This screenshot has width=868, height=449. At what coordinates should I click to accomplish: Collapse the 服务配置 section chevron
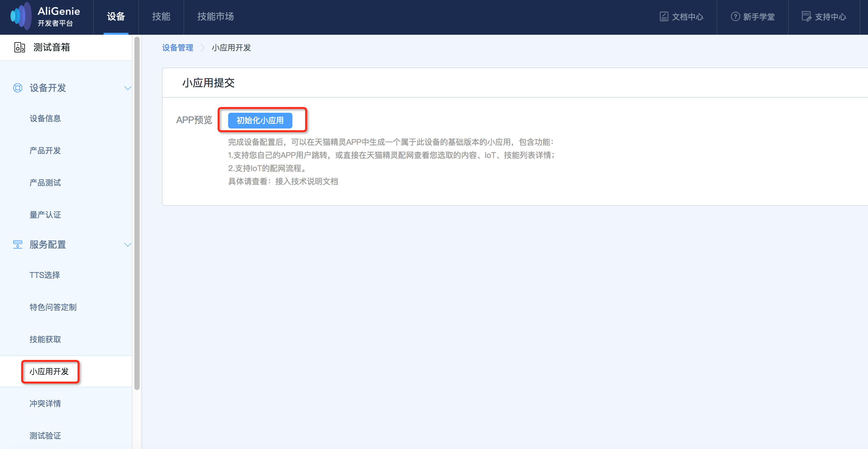pyautogui.click(x=128, y=245)
